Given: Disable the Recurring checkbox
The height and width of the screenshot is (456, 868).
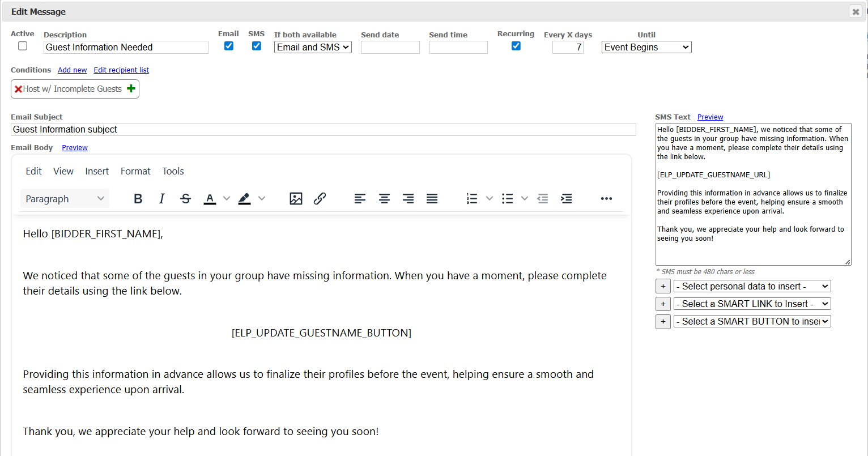Looking at the screenshot, I should 516,46.
